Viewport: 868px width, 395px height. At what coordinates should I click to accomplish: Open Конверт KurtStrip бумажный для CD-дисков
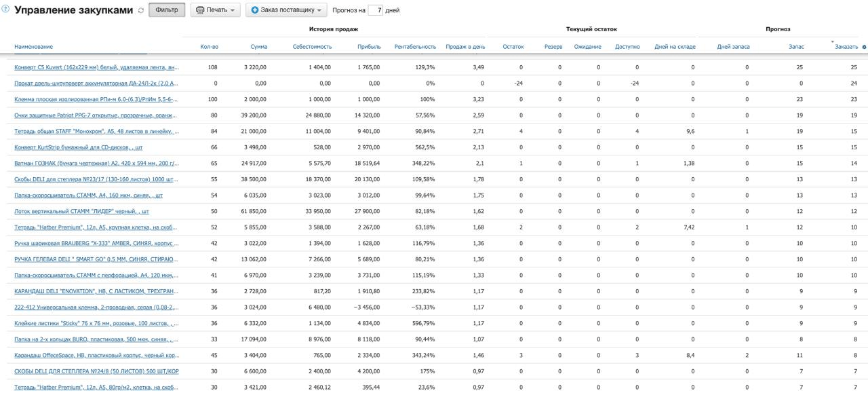pyautogui.click(x=79, y=147)
